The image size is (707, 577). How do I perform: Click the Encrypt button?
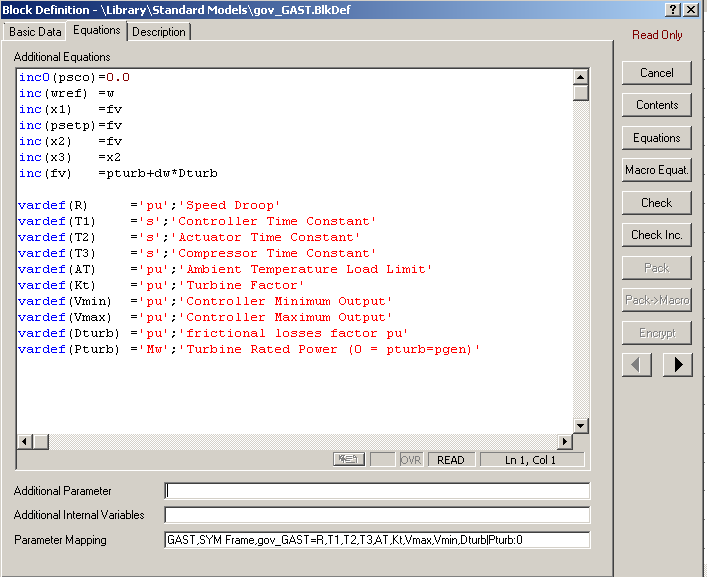656,333
